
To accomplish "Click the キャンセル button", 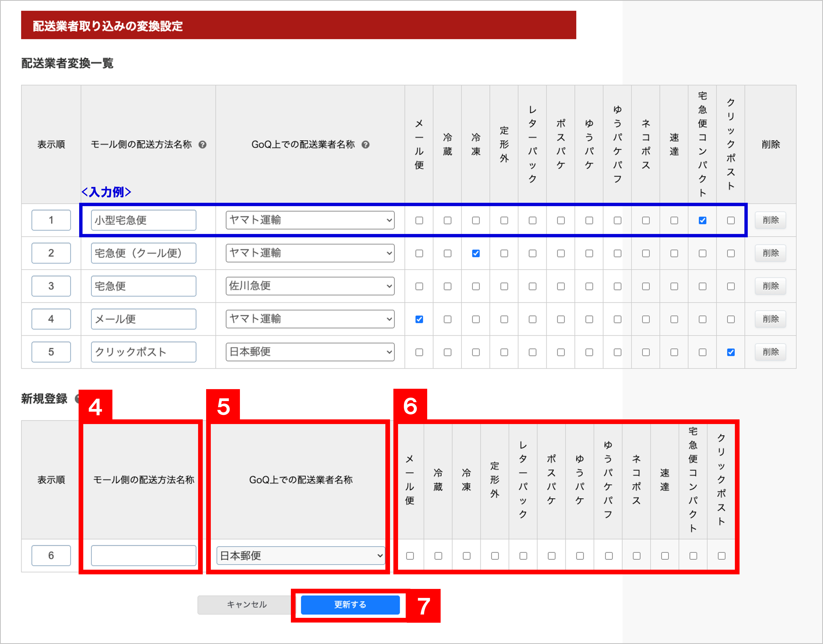I will coord(247,605).
